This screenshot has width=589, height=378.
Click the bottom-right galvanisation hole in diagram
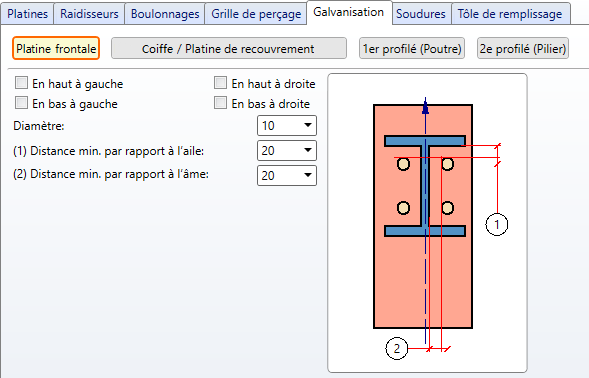pyautogui.click(x=447, y=208)
